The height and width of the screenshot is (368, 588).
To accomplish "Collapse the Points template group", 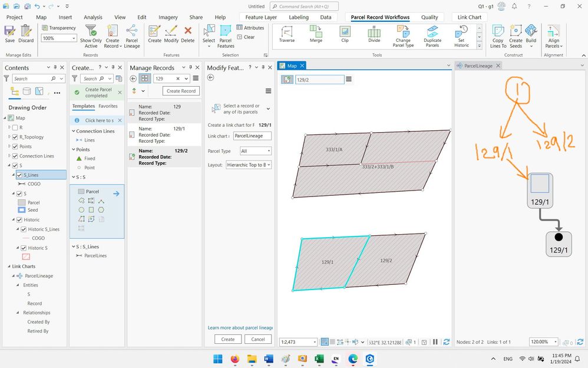I will pos(74,149).
